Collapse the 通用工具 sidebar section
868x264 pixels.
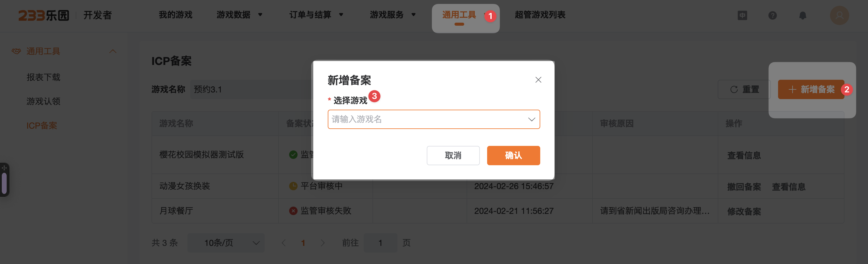113,51
